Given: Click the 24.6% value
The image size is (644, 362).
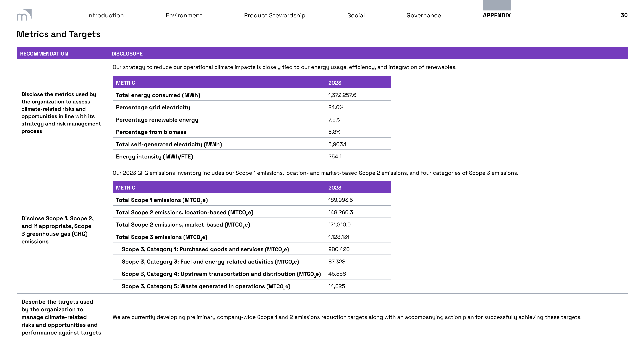Looking at the screenshot, I should coord(336,107).
